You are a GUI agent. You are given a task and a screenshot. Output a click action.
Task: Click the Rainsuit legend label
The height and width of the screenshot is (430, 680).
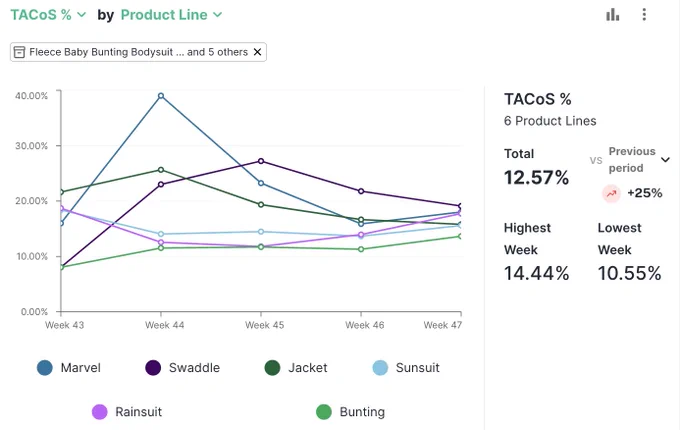pos(138,412)
